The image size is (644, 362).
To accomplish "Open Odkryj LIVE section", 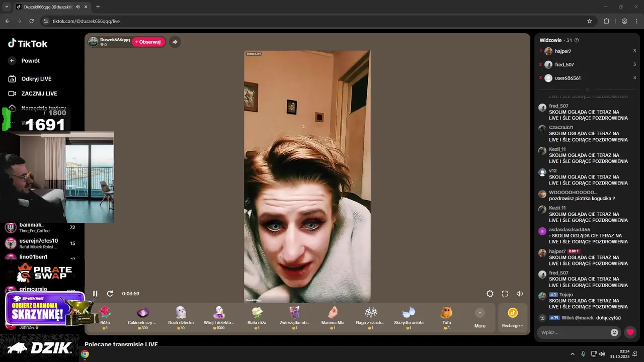I will [x=30, y=79].
